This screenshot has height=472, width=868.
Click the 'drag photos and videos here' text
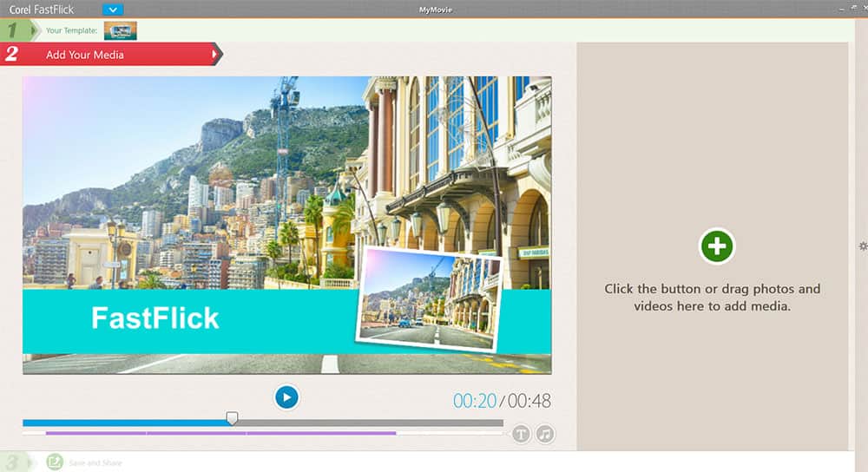[x=712, y=297]
